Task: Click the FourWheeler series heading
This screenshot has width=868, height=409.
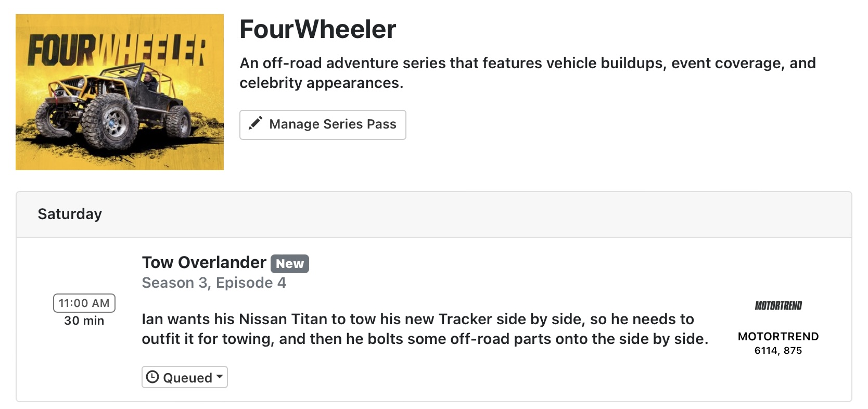Action: 317,29
